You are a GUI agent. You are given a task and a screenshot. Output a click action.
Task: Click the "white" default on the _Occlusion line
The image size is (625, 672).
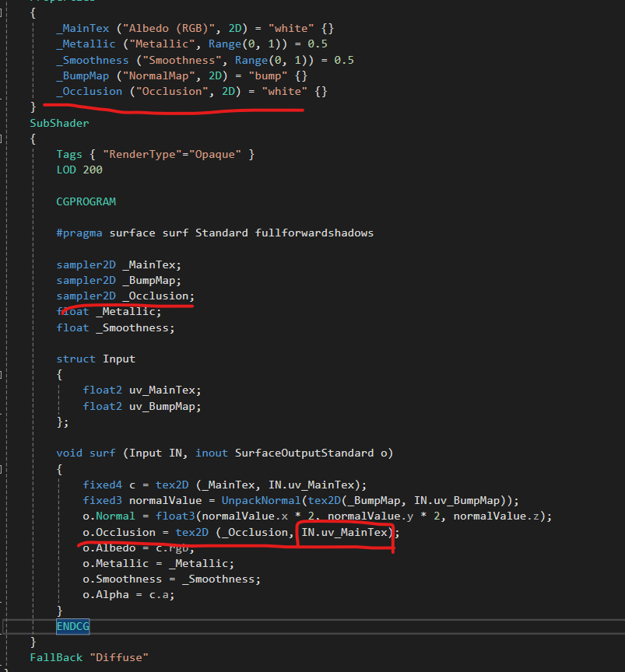285,91
